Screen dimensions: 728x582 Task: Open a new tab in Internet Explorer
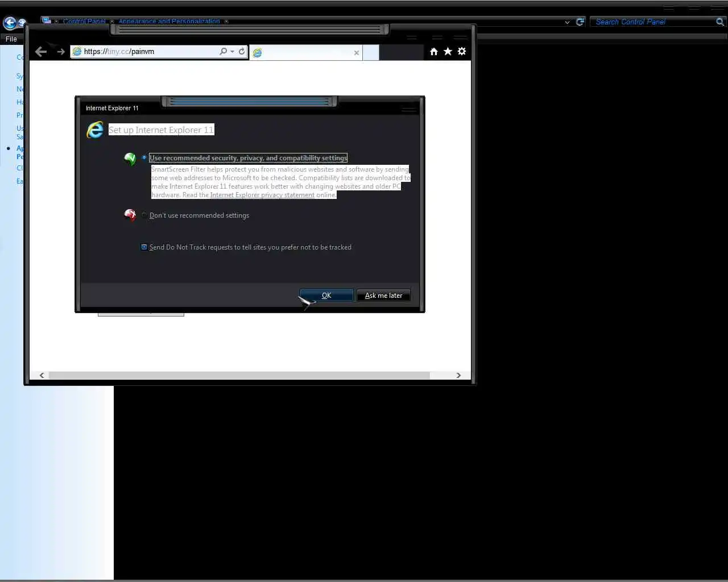pyautogui.click(x=371, y=52)
